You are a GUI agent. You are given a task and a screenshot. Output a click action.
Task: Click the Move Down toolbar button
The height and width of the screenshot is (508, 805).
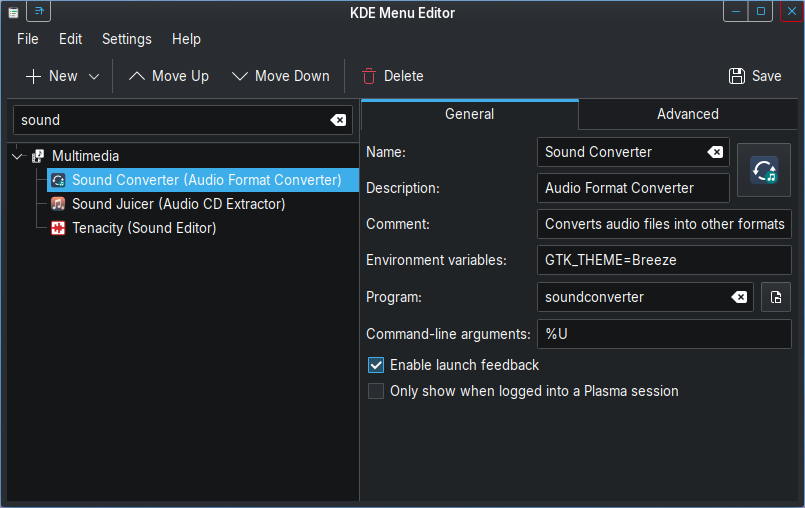pos(280,76)
